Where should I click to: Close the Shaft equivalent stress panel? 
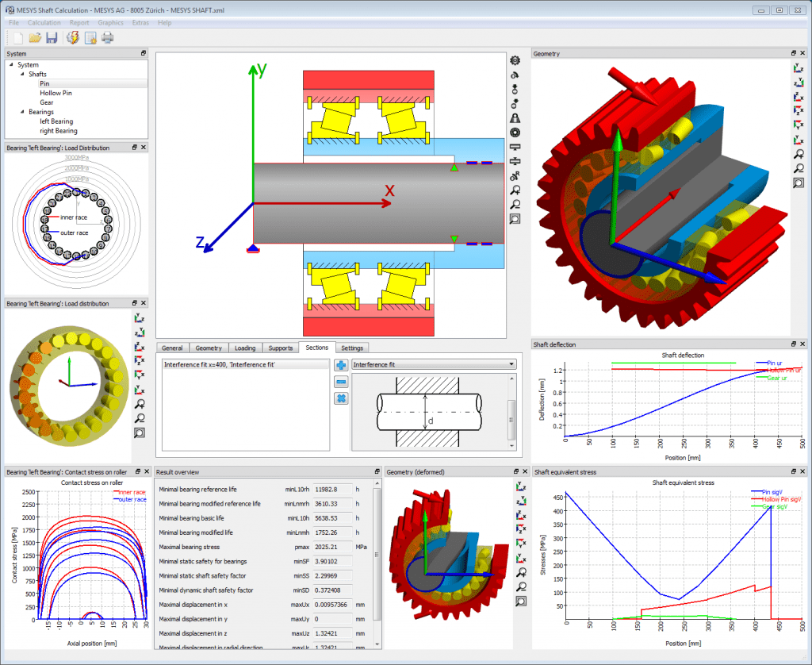click(x=804, y=472)
